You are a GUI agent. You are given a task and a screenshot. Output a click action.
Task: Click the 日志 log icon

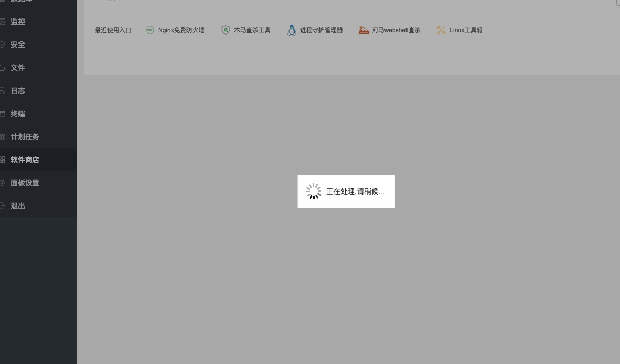pos(2,91)
